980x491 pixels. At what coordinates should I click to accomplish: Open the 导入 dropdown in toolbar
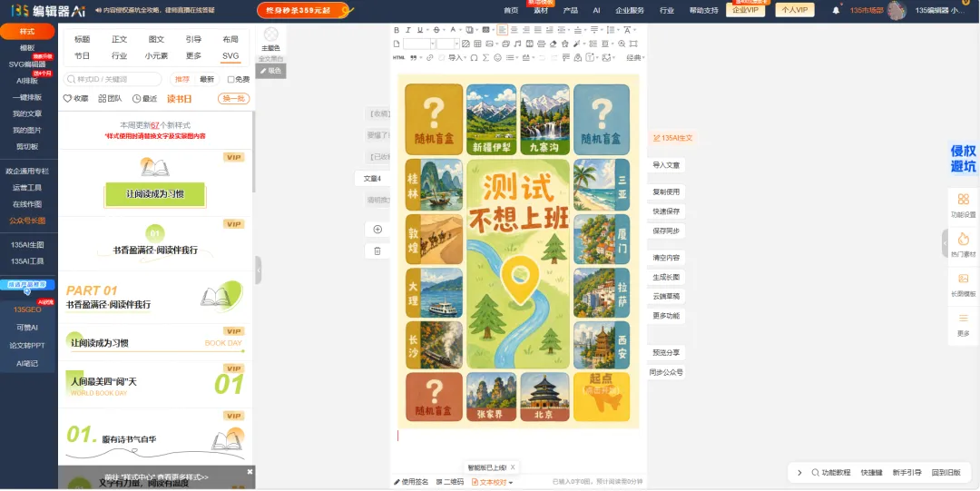(x=457, y=57)
